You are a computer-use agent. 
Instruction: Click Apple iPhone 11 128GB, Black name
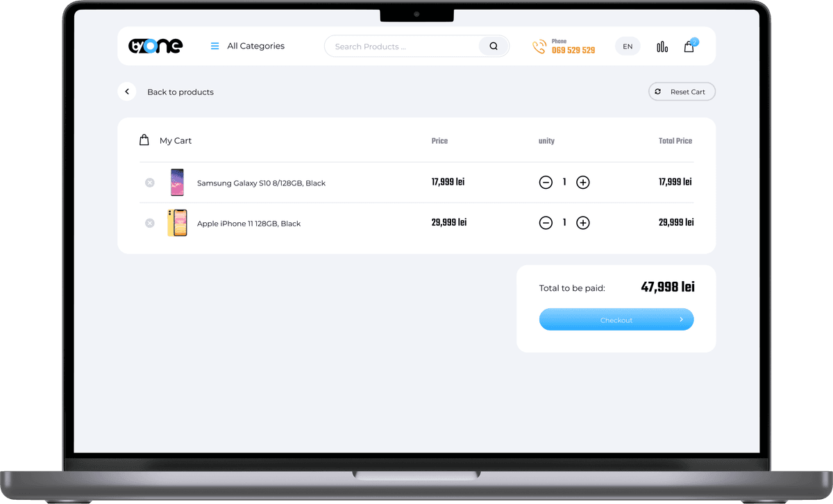[x=249, y=224]
